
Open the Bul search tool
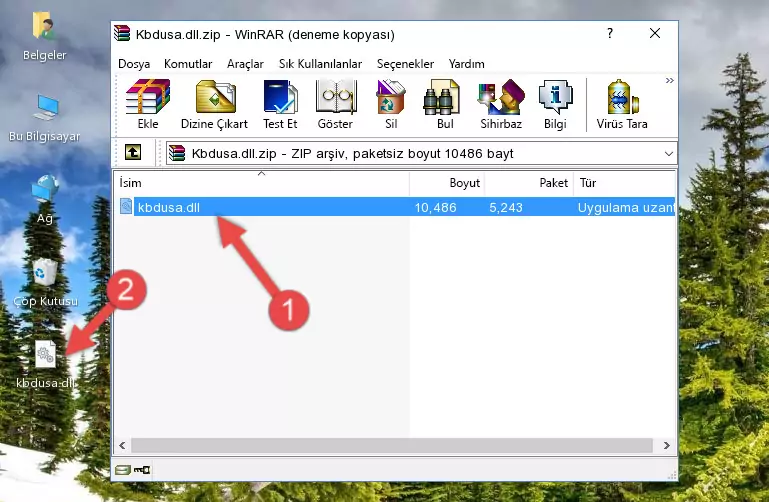coord(444,104)
